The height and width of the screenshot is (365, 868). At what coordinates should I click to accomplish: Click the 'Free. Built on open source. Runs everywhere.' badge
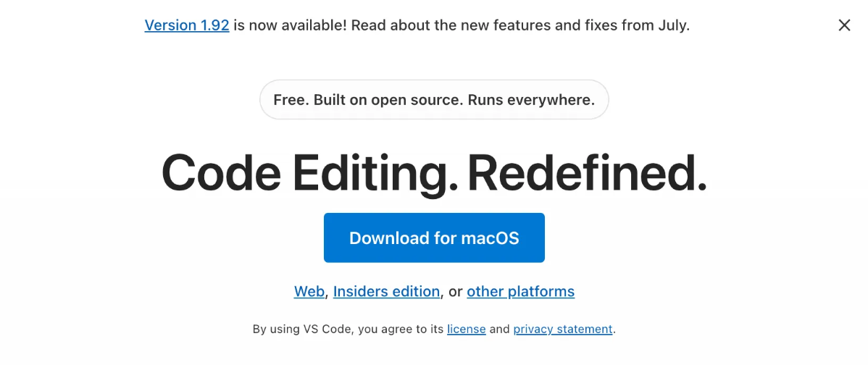434,99
